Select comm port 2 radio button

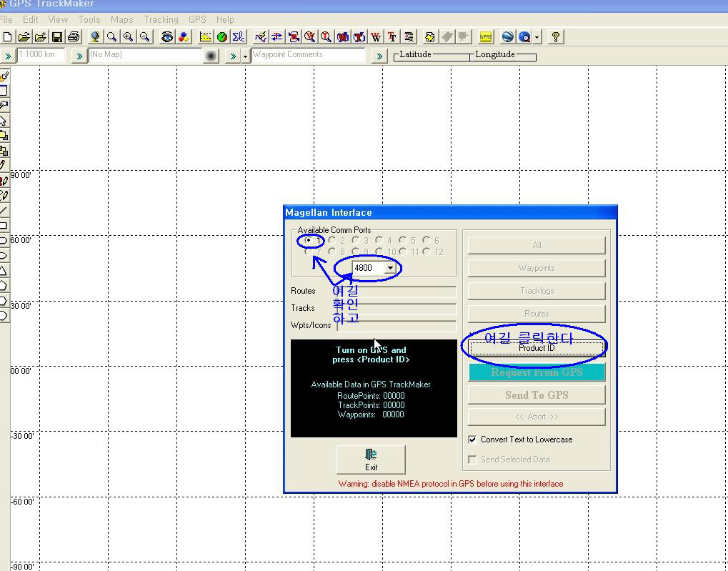click(x=332, y=240)
